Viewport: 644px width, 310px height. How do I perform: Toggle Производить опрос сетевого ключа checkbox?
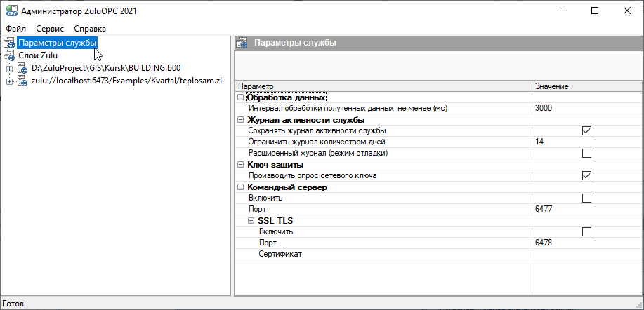click(x=586, y=175)
